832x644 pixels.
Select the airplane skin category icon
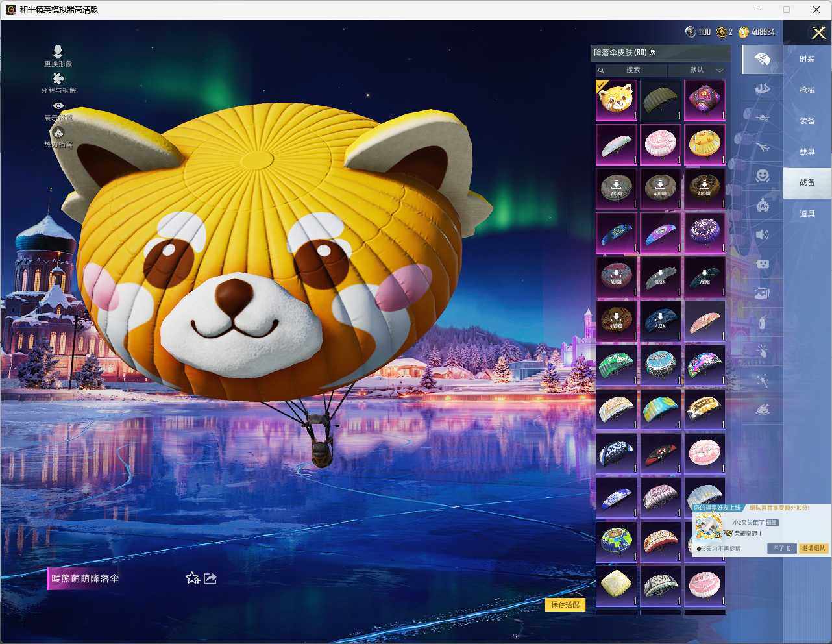pyautogui.click(x=762, y=147)
